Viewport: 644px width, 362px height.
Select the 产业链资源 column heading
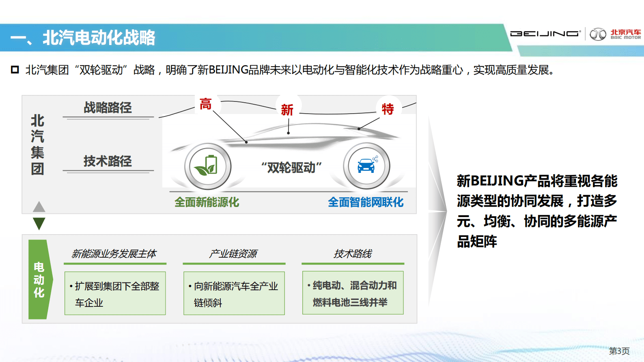233,254
